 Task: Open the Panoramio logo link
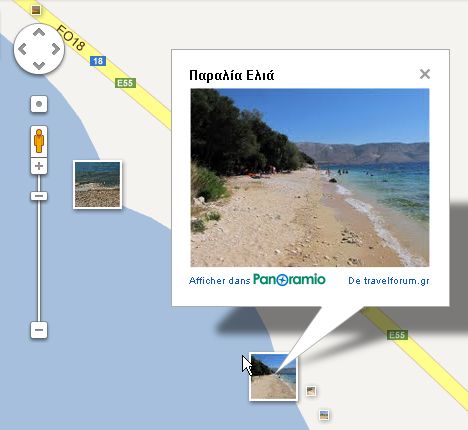[x=289, y=279]
